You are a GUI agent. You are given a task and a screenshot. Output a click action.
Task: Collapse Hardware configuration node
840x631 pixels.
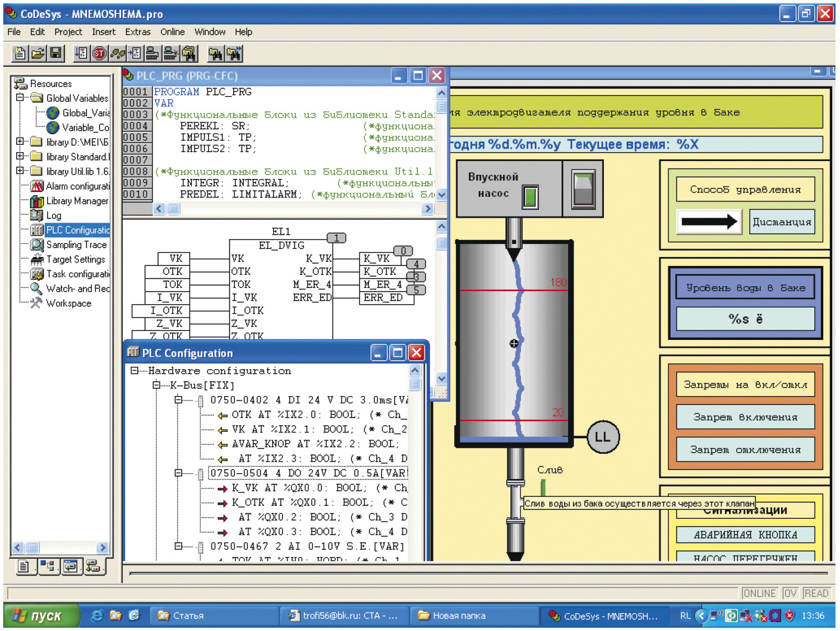(x=135, y=371)
